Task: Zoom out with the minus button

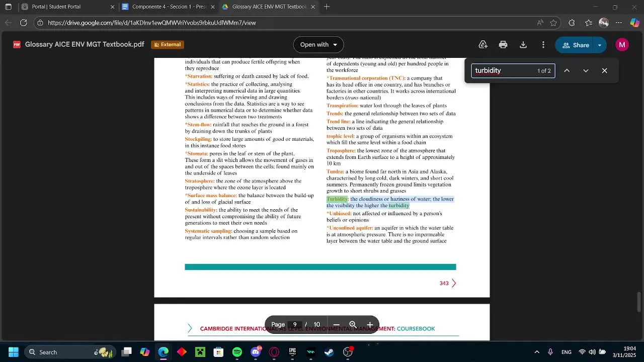Action: (x=337, y=325)
